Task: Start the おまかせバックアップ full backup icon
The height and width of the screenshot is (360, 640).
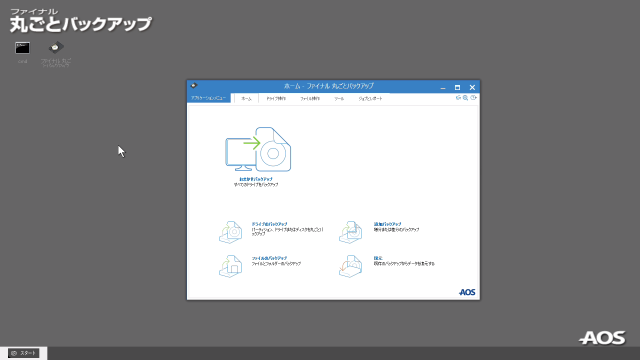Action: 258,149
